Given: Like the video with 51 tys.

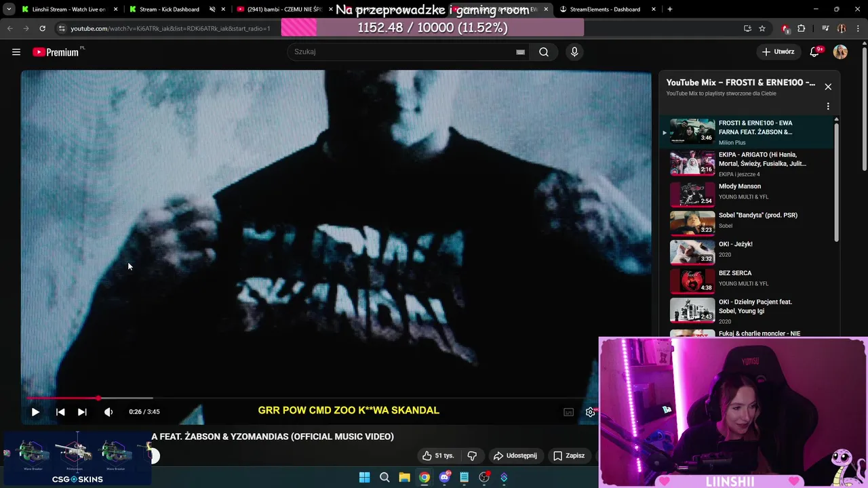Looking at the screenshot, I should point(438,455).
